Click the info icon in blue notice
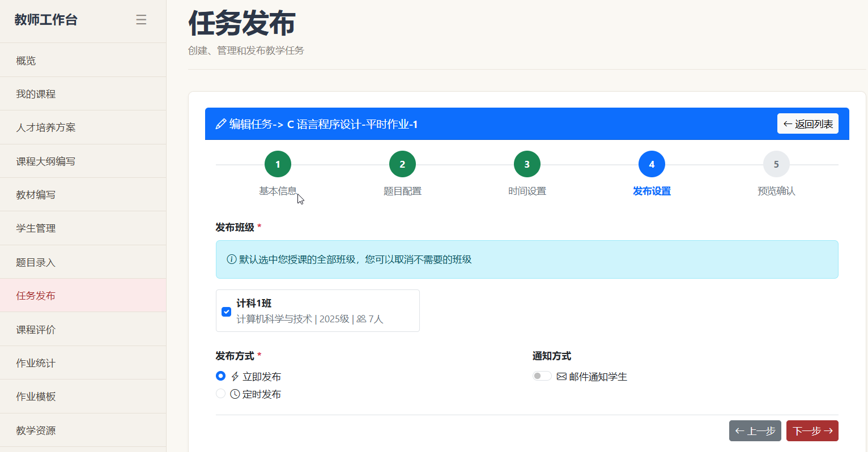This screenshot has width=868, height=452. tap(232, 259)
